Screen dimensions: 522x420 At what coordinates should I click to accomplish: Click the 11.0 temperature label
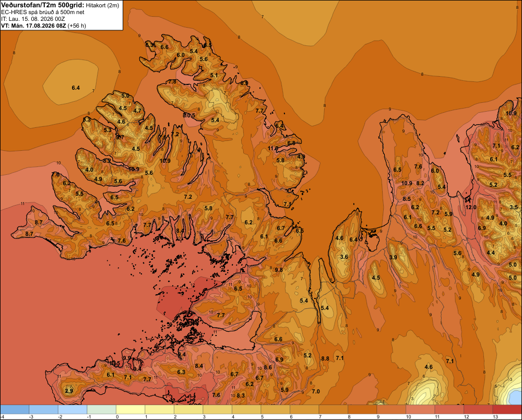[273, 148]
